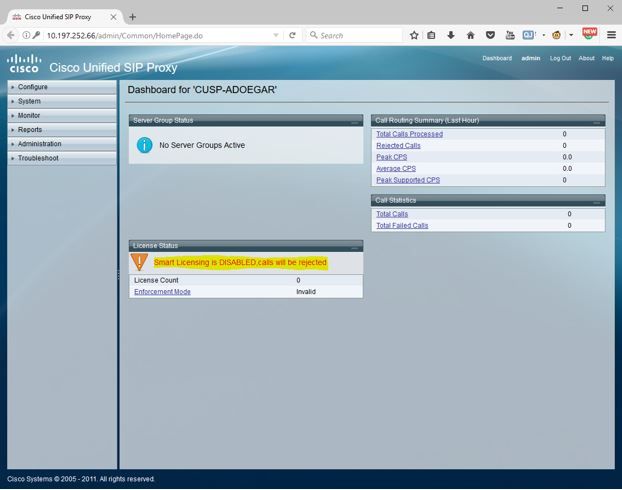The image size is (622, 490).
Task: Click the License Count label
Action: click(x=156, y=280)
